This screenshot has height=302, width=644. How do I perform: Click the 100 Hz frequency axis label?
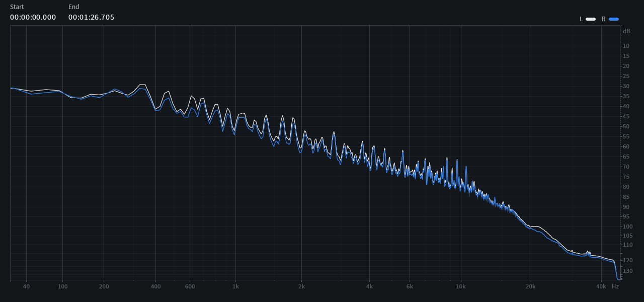click(62, 286)
